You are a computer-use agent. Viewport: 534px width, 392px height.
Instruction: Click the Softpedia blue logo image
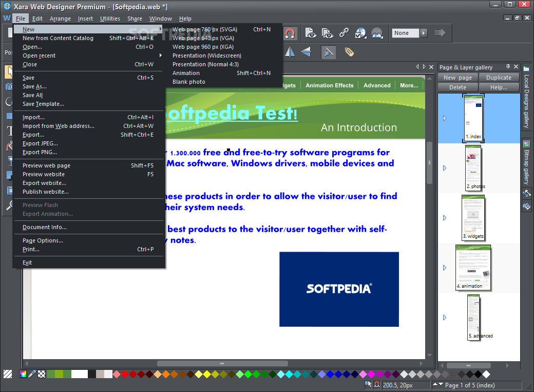tap(339, 289)
